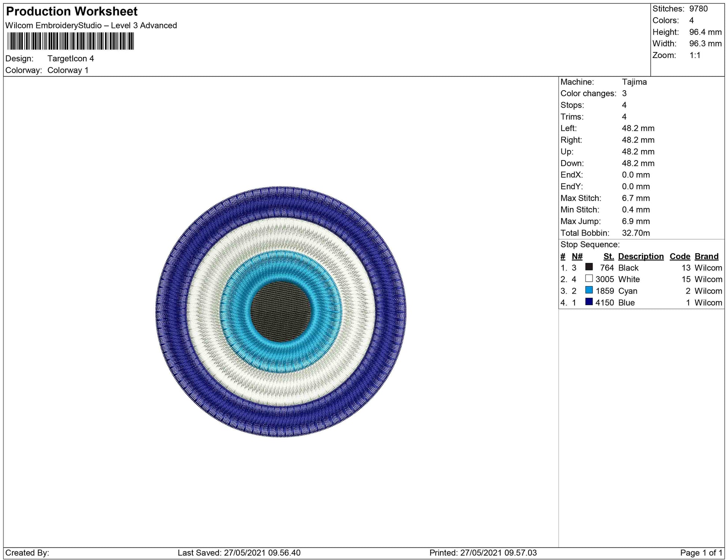Click the black center of the embroidery design

tap(281, 311)
